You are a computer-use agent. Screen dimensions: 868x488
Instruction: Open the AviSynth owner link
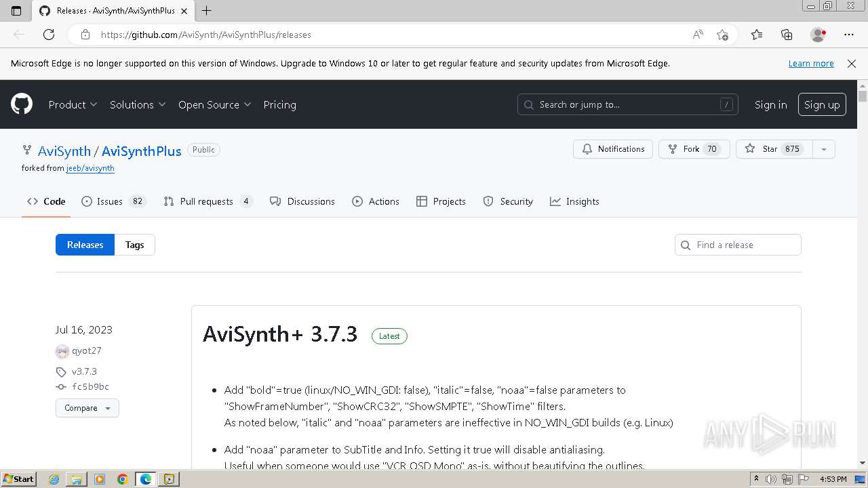point(64,151)
